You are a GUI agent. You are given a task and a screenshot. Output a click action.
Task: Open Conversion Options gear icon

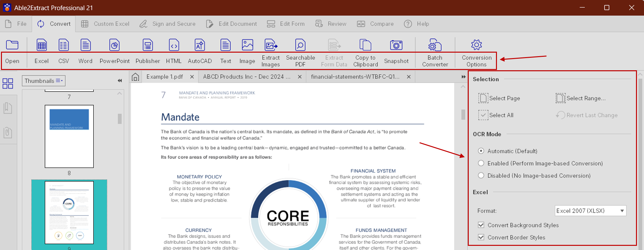point(476,45)
